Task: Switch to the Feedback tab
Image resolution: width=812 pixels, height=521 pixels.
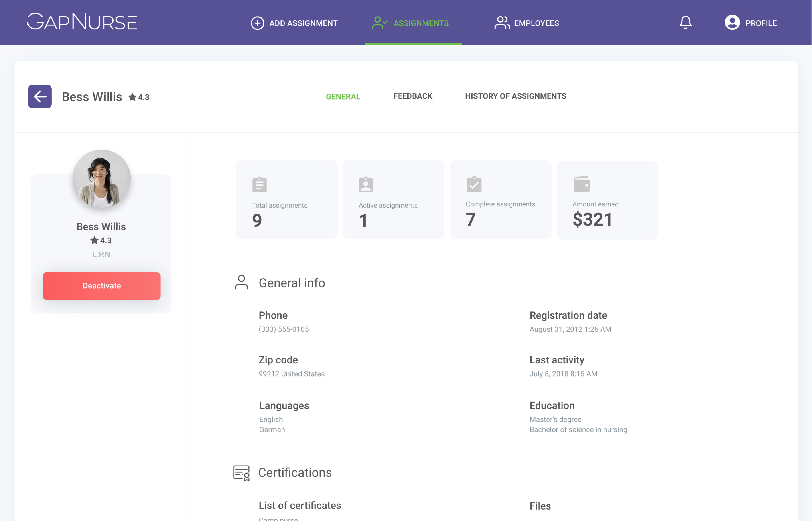Action: point(413,96)
